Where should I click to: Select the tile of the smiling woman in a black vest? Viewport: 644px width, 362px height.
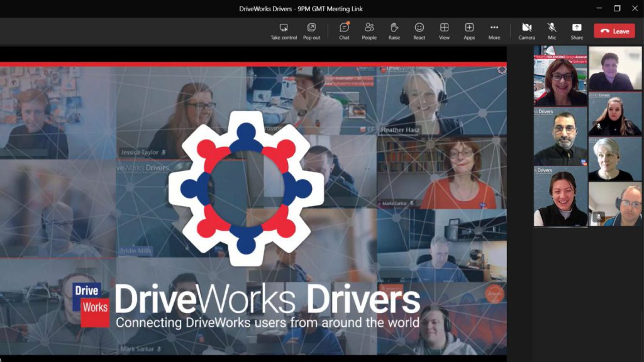pos(560,197)
